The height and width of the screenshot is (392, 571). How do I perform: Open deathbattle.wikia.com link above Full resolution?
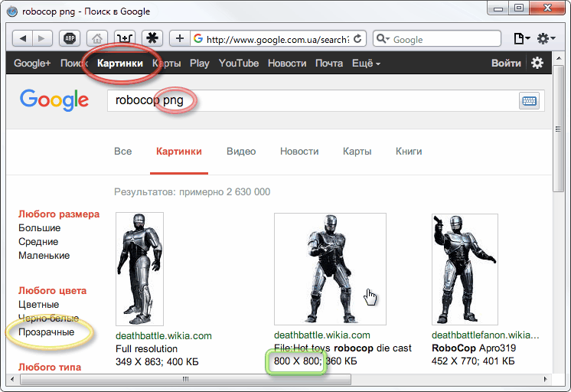coord(164,335)
